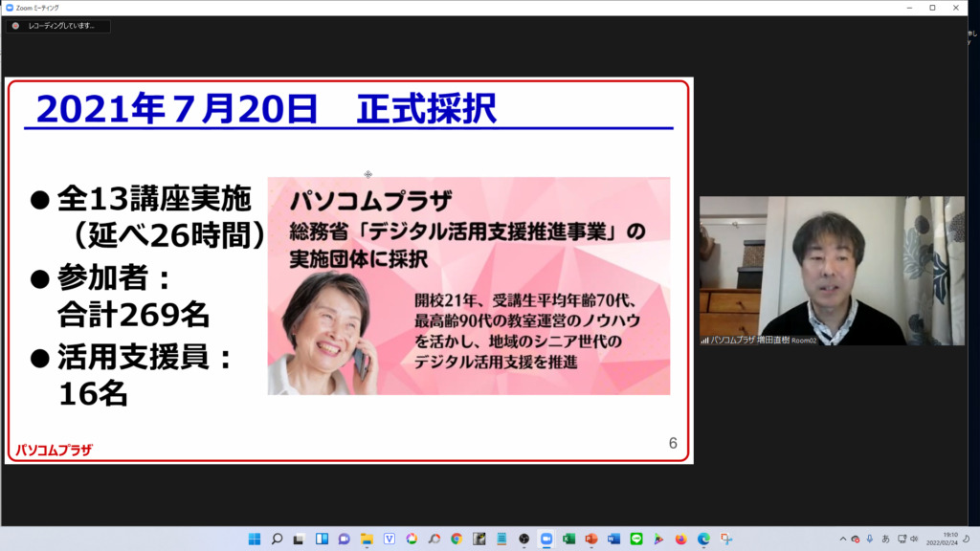Viewport: 980px width, 551px height.
Task: Select the active Zoom taskbar icon
Action: coord(546,540)
